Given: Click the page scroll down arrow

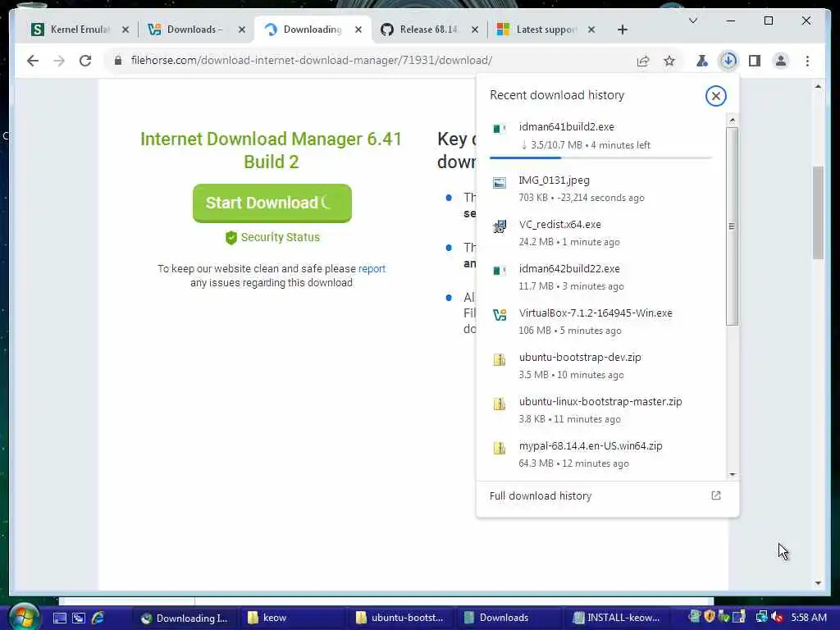Looking at the screenshot, I should (x=818, y=583).
